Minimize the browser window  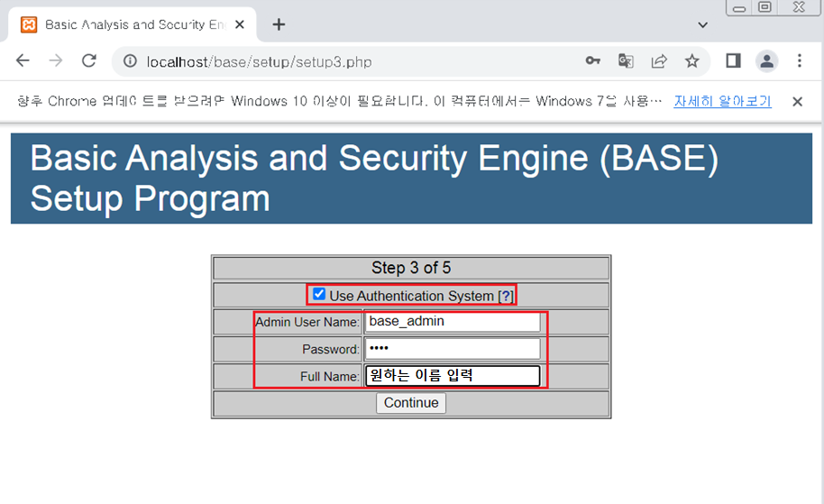coord(739,8)
